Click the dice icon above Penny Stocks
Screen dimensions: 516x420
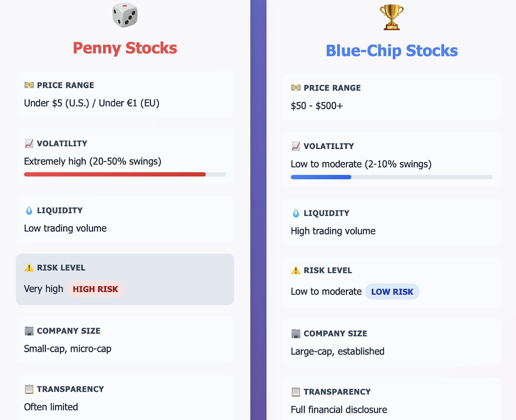125,15
